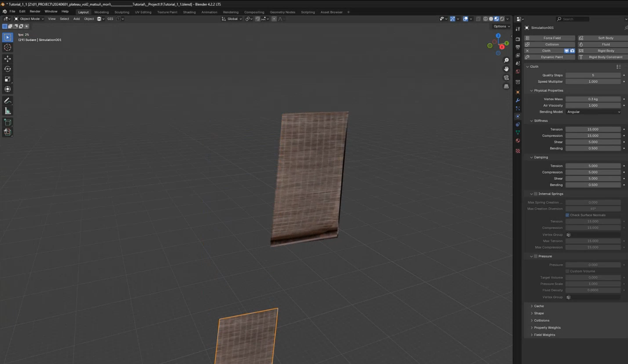The image size is (628, 364).
Task: Click the X axis on the navigation gizmo
Action: (502, 47)
